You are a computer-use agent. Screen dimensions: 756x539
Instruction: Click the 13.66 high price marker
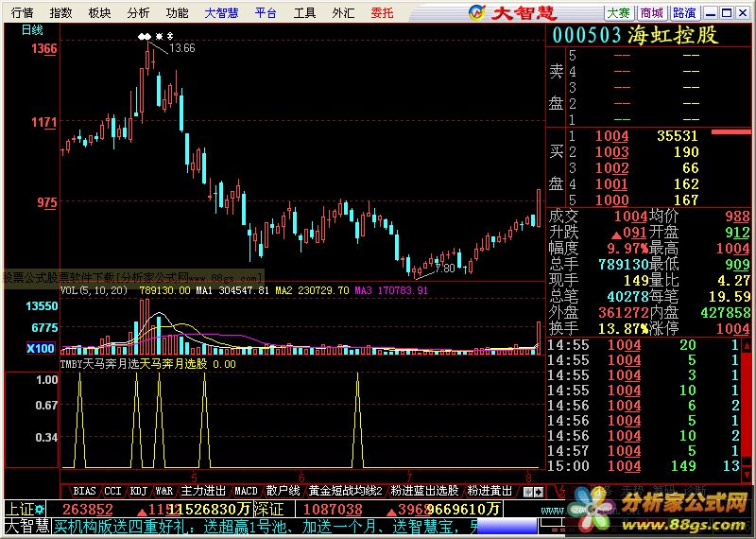tap(182, 48)
